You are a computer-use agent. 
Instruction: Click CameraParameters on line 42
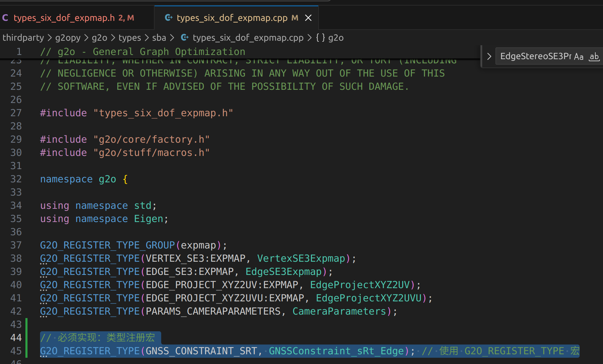pos(339,311)
